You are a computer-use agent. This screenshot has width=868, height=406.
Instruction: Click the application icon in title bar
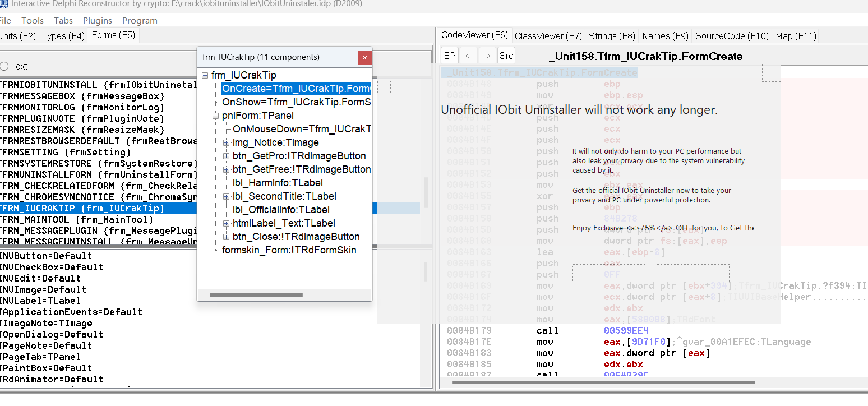pyautogui.click(x=4, y=4)
